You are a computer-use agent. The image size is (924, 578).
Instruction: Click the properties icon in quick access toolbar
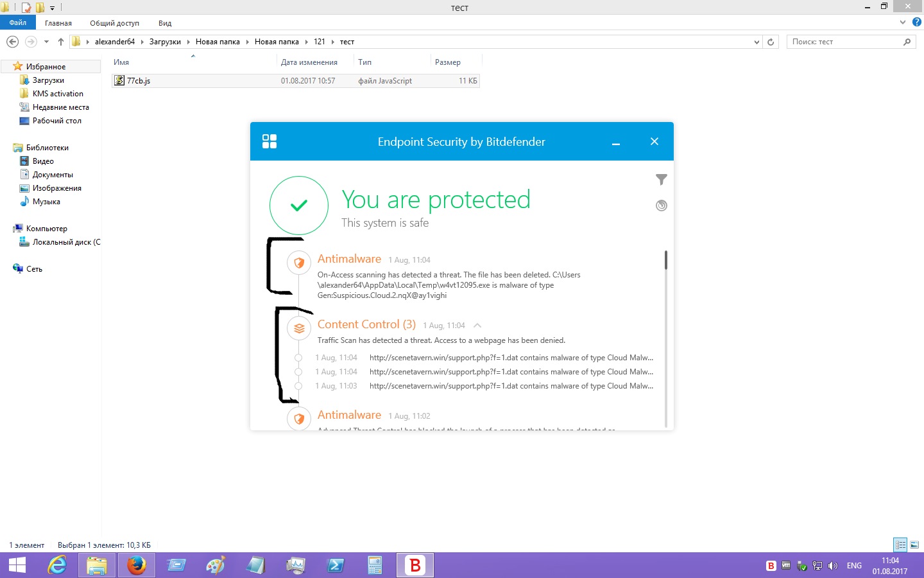27,8
